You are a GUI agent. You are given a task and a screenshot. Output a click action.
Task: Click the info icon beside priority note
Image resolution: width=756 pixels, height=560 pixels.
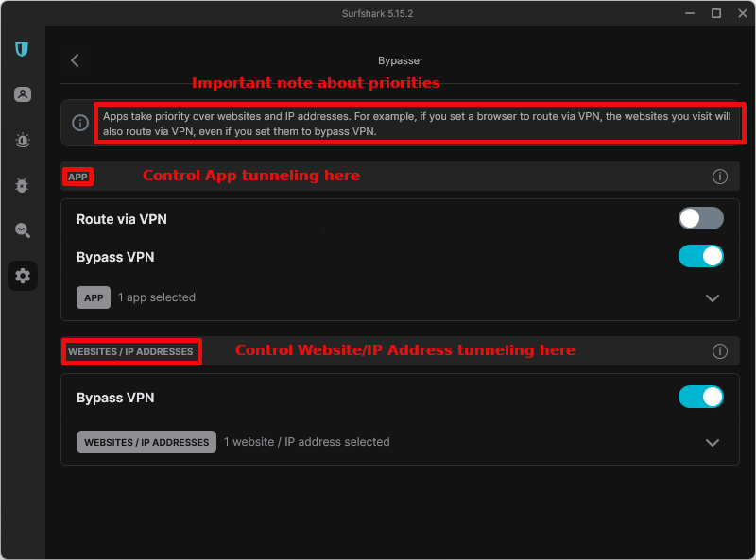click(x=80, y=123)
